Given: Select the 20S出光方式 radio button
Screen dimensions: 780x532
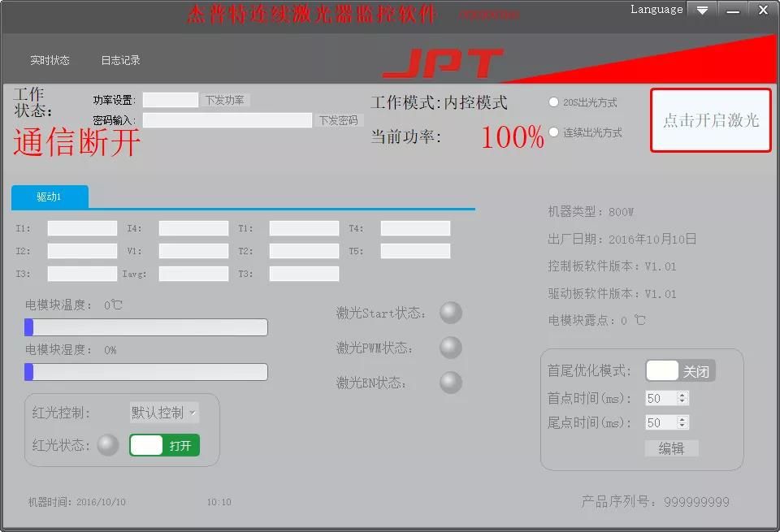Looking at the screenshot, I should pos(553,102).
